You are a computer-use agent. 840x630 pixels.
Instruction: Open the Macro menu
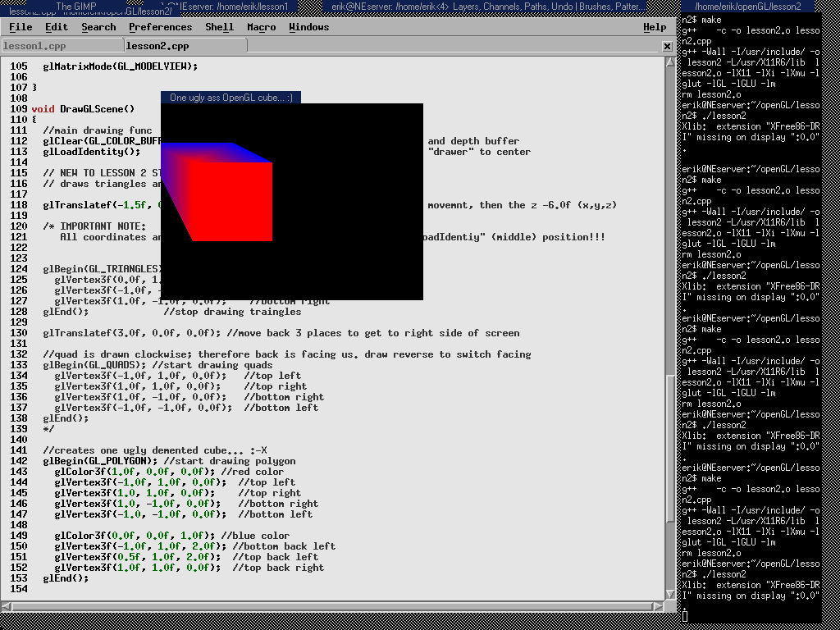pos(261,27)
